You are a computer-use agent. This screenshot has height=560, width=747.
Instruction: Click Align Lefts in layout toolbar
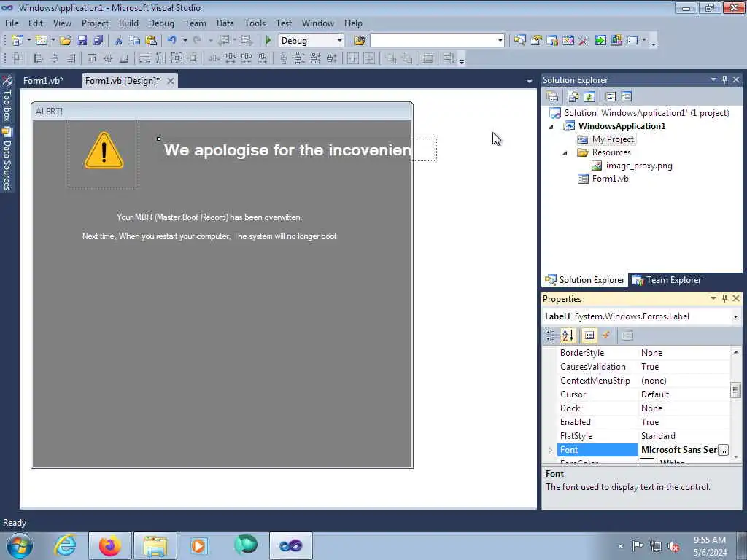click(x=39, y=58)
